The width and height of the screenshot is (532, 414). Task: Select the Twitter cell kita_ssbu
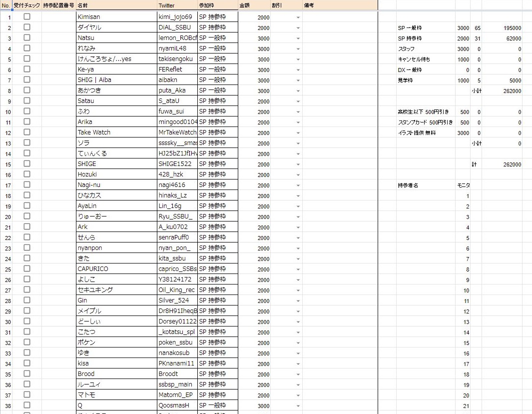177,258
